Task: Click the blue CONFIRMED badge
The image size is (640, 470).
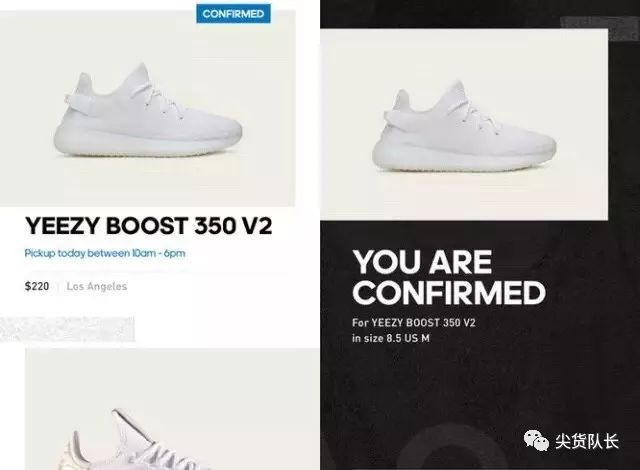Action: point(233,13)
